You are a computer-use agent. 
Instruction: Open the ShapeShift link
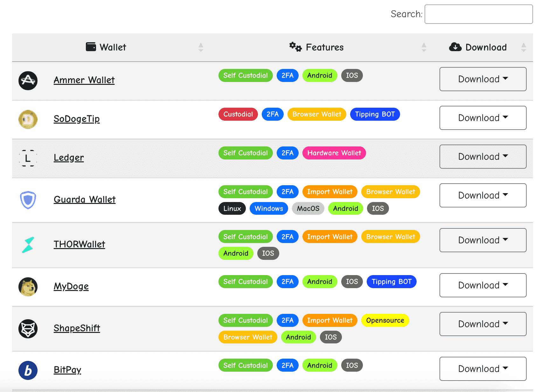pos(77,328)
